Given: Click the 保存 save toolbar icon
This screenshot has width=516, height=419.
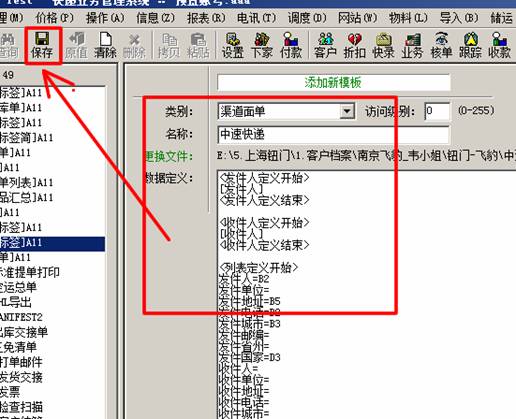Looking at the screenshot, I should click(x=42, y=46).
